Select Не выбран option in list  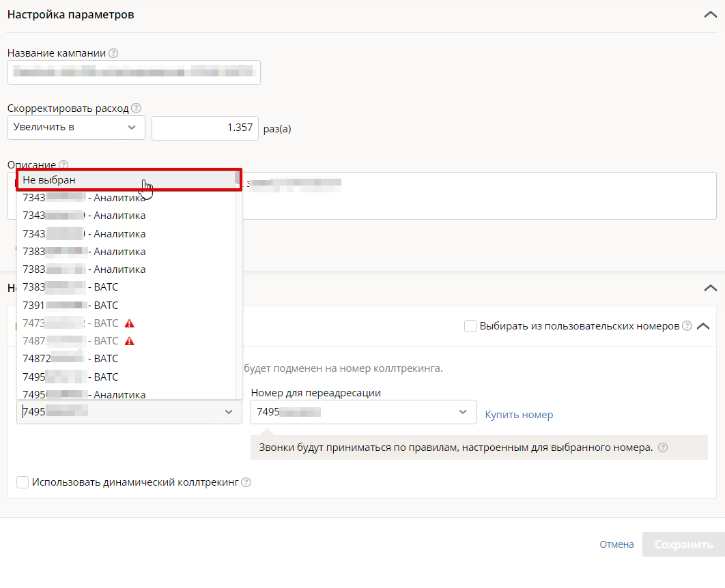(126, 179)
